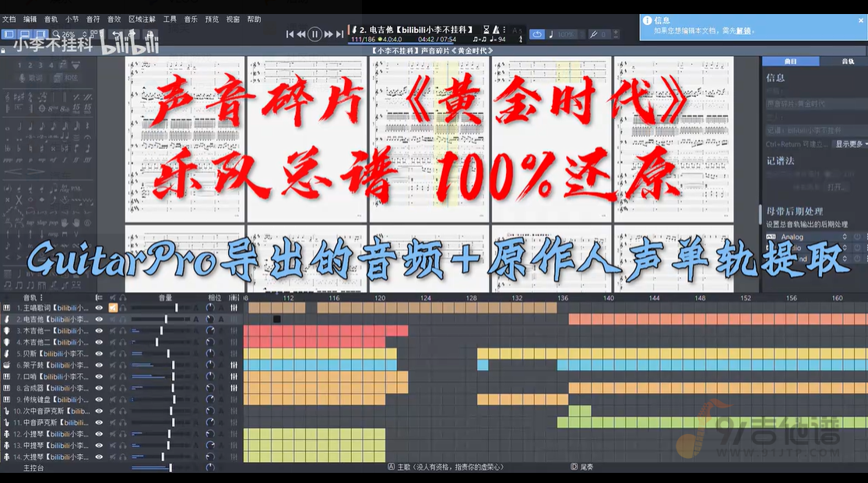Click the solo-all headphone icon in header

[x=123, y=298]
